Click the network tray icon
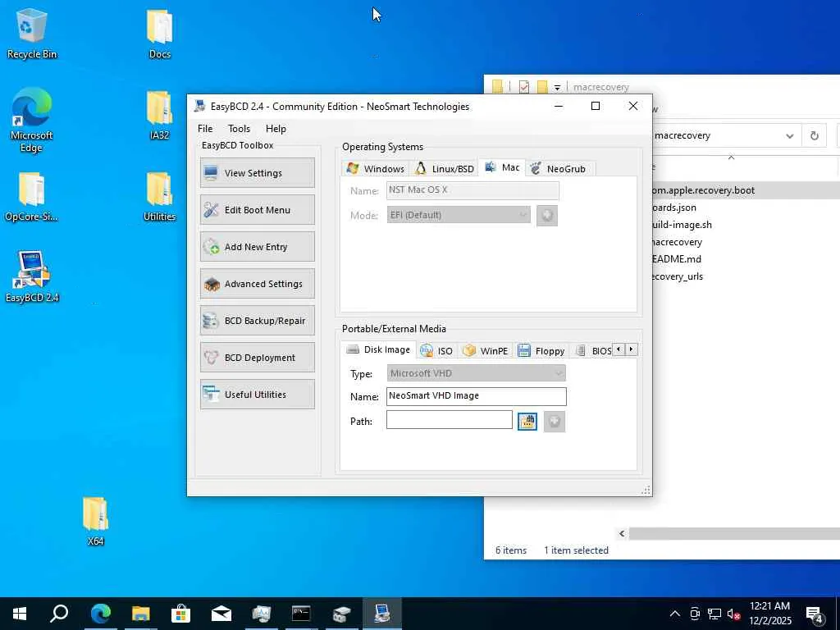The width and height of the screenshot is (840, 630). [x=714, y=614]
